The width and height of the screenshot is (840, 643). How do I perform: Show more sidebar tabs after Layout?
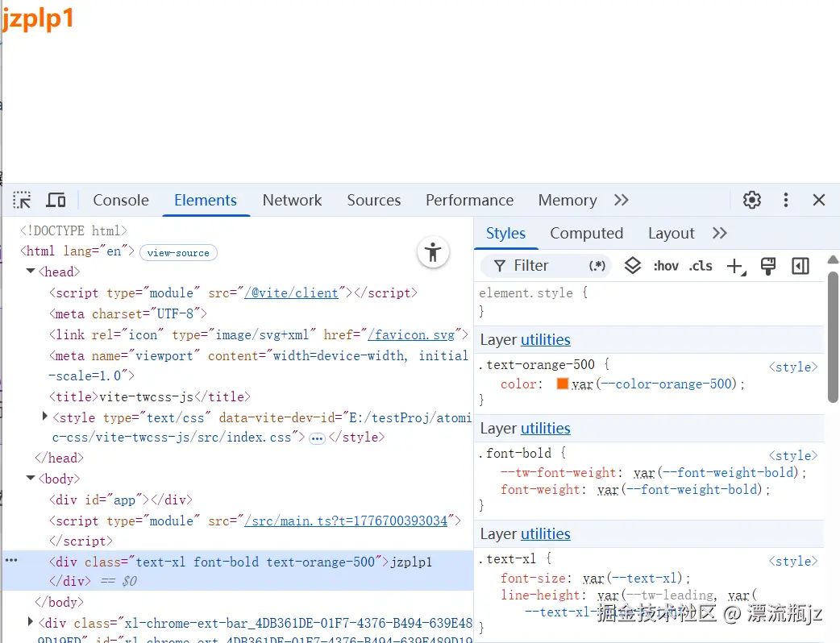tap(719, 234)
